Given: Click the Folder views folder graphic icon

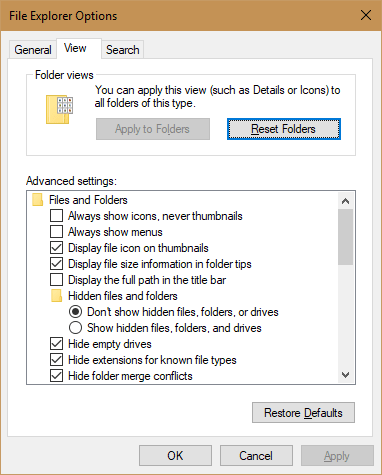Looking at the screenshot, I should [59, 109].
